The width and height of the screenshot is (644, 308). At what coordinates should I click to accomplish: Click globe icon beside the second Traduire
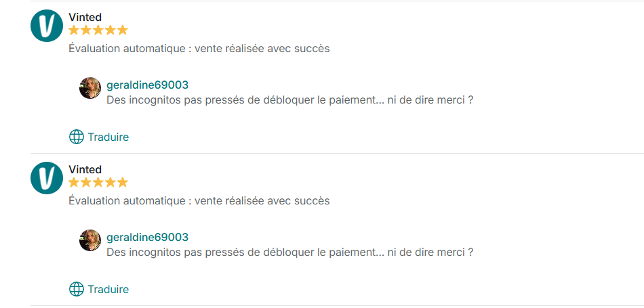click(x=77, y=289)
